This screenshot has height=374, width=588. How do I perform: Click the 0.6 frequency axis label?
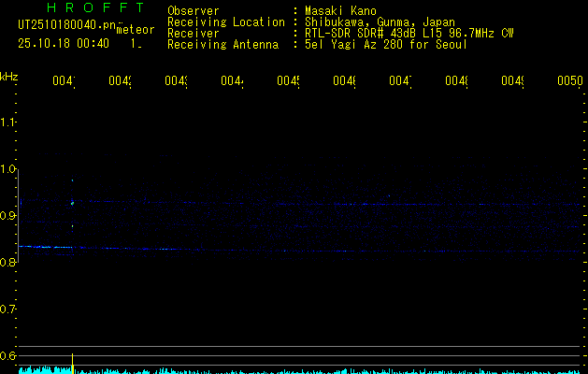pos(9,355)
